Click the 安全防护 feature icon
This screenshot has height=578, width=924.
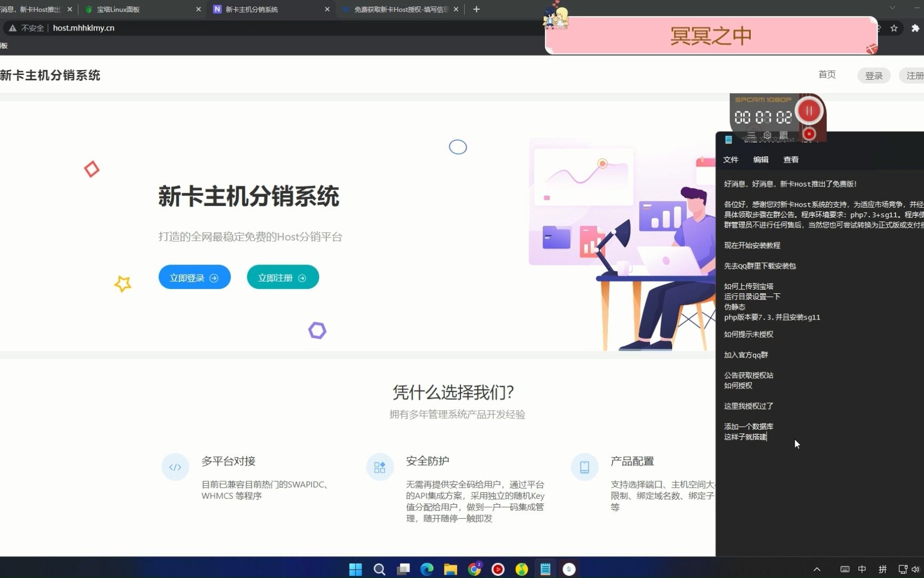(x=380, y=467)
